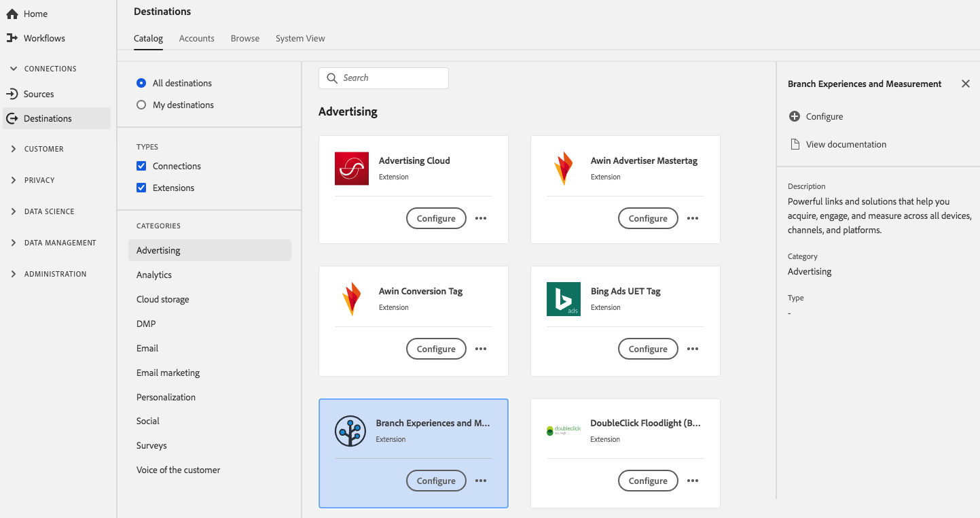Open the System View tab
980x518 pixels.
pos(300,38)
